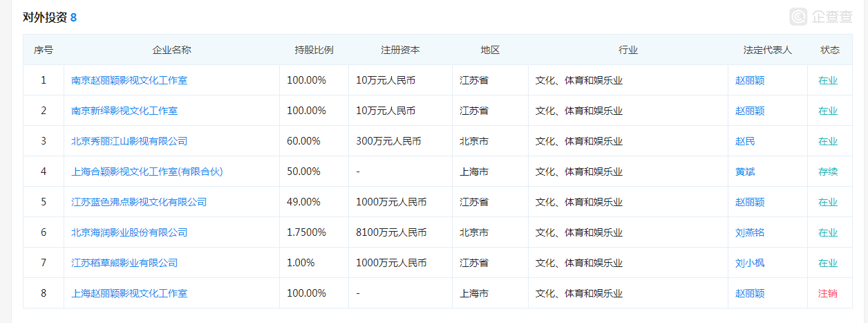Click 上海市 region in 上海合颖 row
The image size is (868, 323).
(474, 172)
